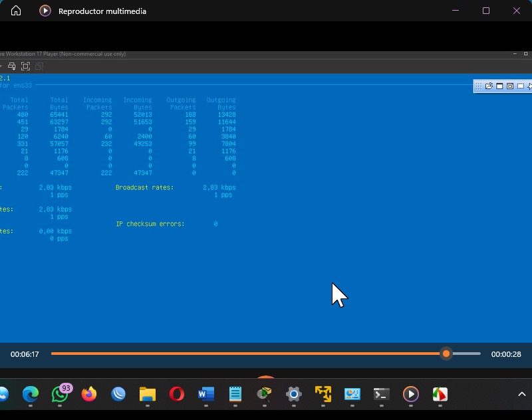Click the open folder icon in floating toolbar
This screenshot has height=420, width=532.
(489, 86)
